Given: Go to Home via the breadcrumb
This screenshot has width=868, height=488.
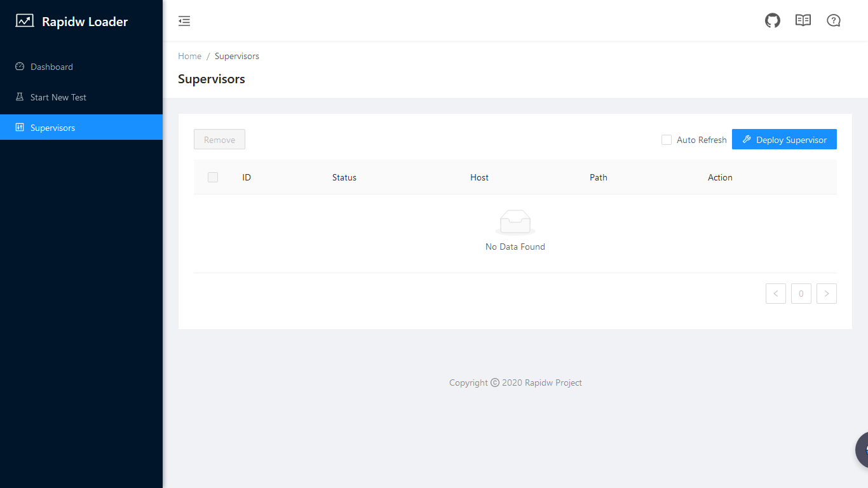Looking at the screenshot, I should (189, 56).
